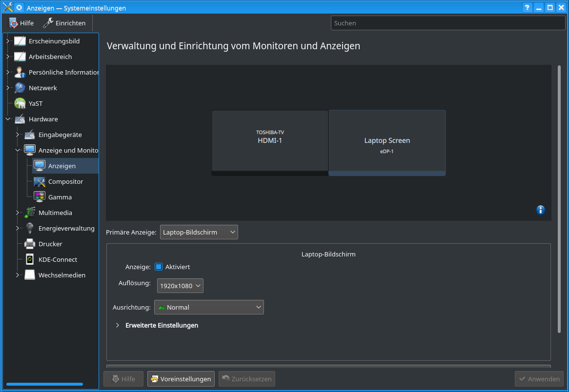Toggle the Aktiviert display checkbox
The height and width of the screenshot is (392, 569).
coord(159,267)
